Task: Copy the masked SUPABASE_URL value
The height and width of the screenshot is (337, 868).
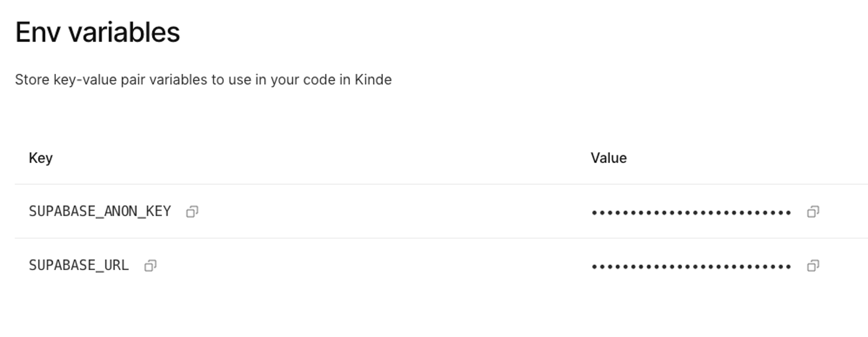Action: point(813,265)
